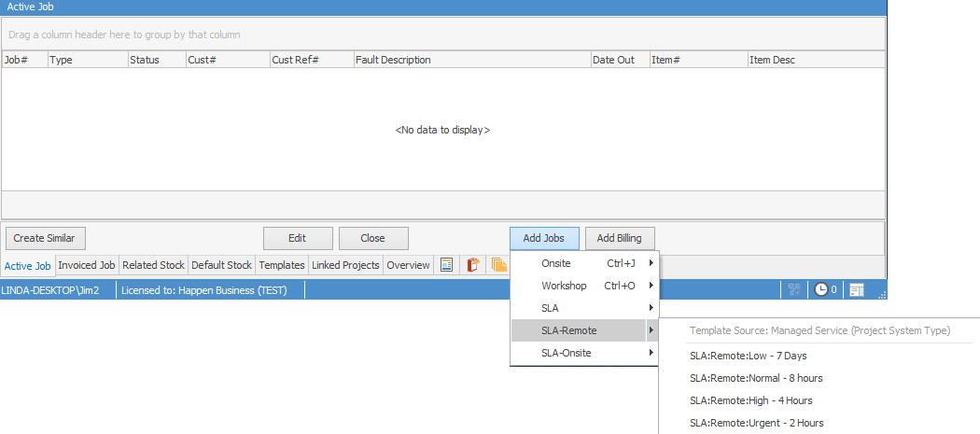
Task: Choose SLA in the Add Jobs menu
Action: click(x=585, y=308)
